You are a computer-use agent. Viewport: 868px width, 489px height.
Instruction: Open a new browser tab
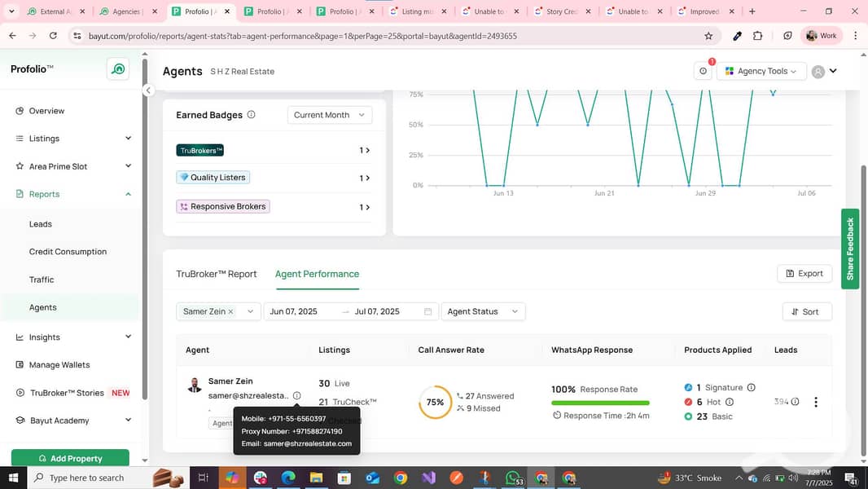point(752,11)
